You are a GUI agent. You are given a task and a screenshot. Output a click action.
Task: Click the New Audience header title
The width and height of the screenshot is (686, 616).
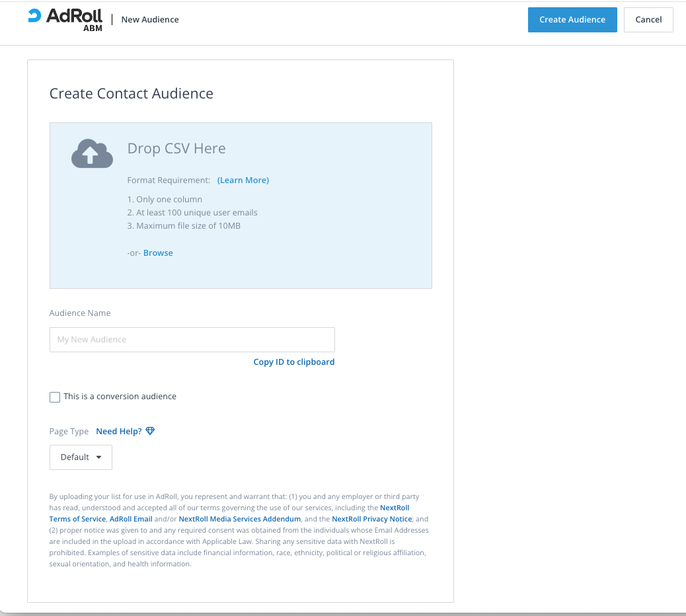(150, 20)
